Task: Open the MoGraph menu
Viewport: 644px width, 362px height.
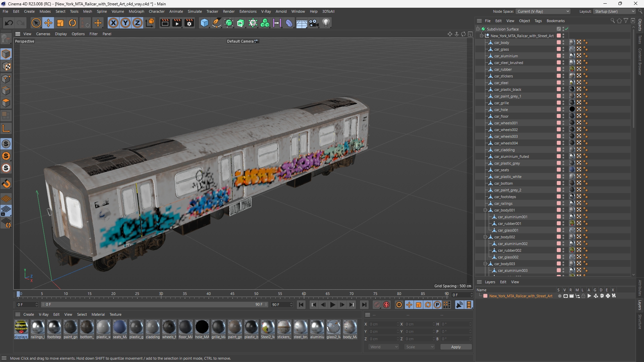Action: pyautogui.click(x=136, y=11)
